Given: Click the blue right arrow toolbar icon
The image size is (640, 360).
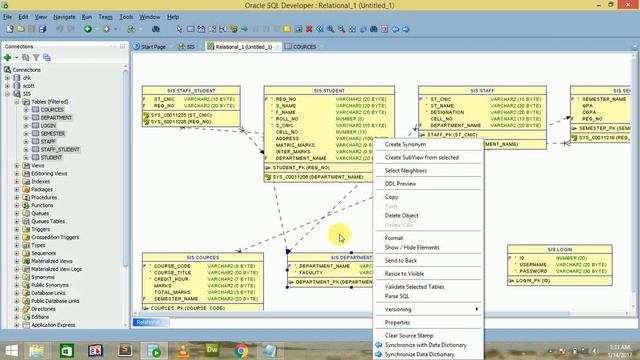Looking at the screenshot, I should (406, 29).
